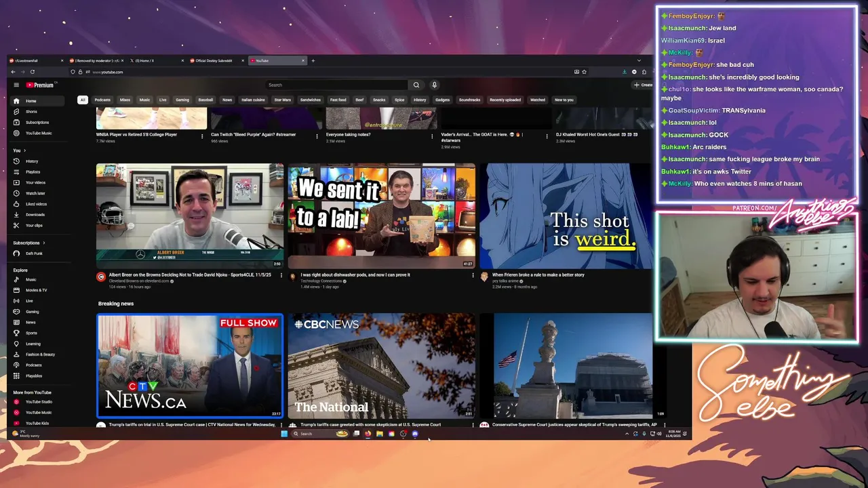Open Playlists in the sidebar
Image resolution: width=868 pixels, height=488 pixels.
[33, 172]
